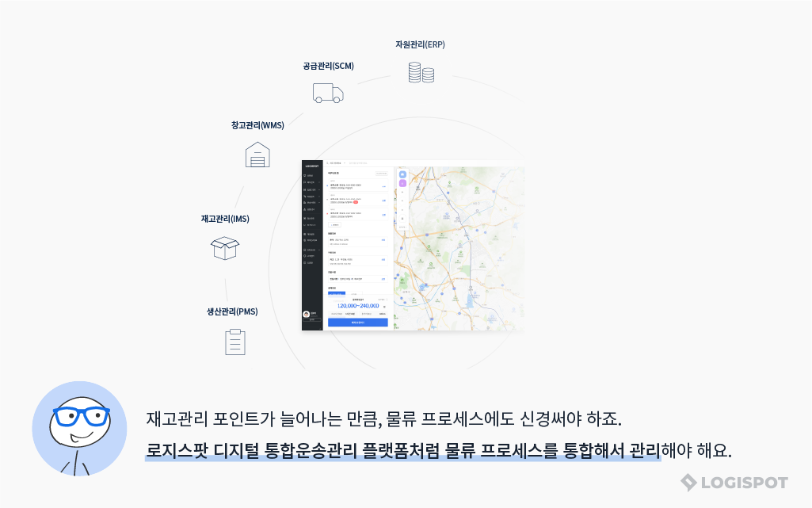The image size is (812, 508).
Task: Click the edit link on first route card
Action: click(x=384, y=186)
